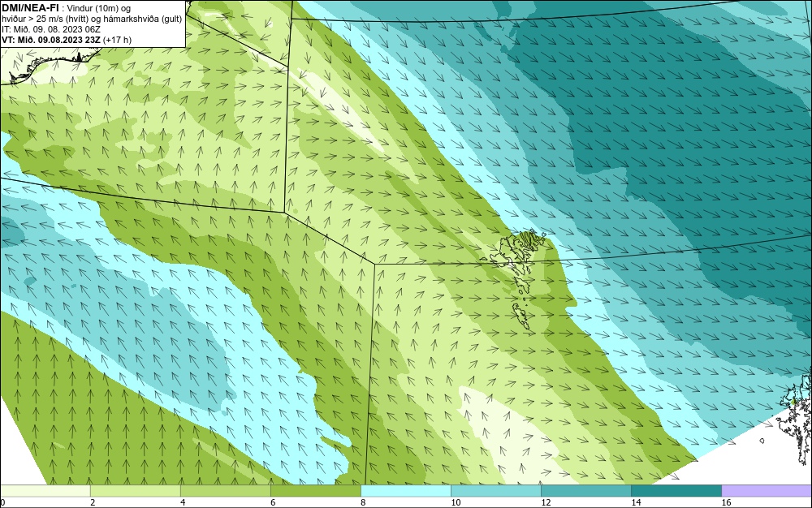Click the 'IT: Mið. 09. 08. 2023 06Z' line
812x508 pixels.
click(x=50, y=29)
